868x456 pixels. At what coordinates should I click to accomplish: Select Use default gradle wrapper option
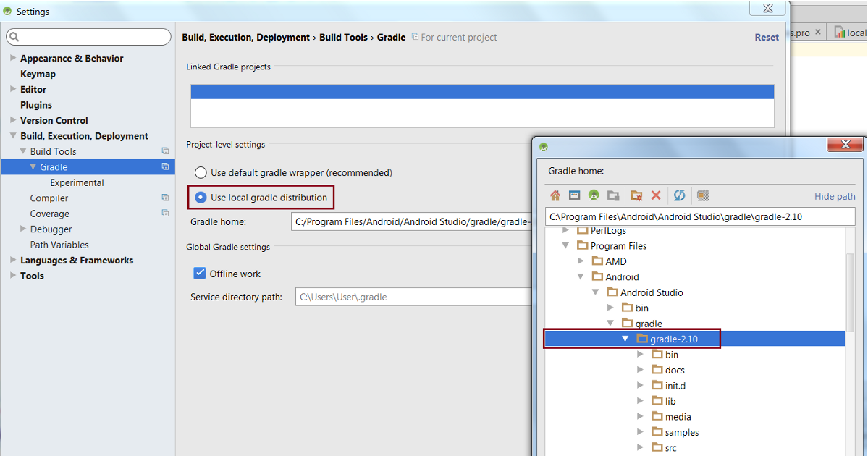click(x=201, y=173)
